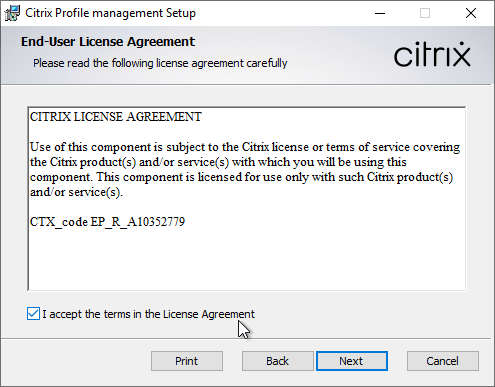
Task: Click the Citrix logo in the header
Action: (x=432, y=54)
